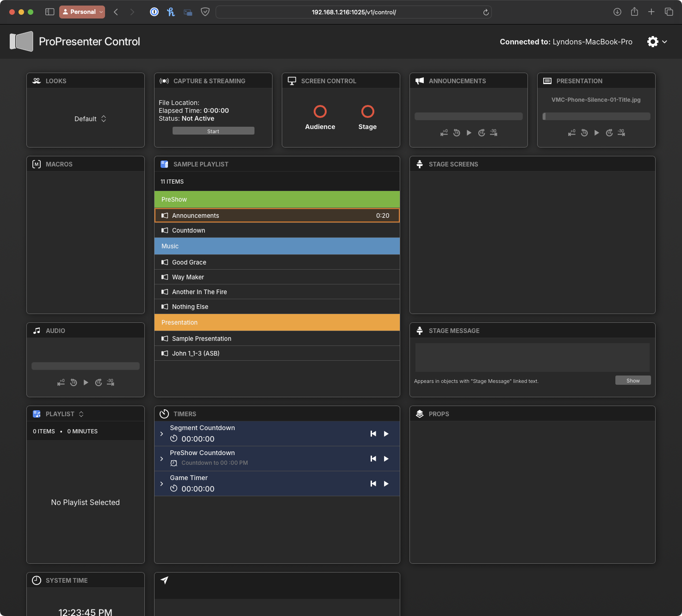The height and width of the screenshot is (616, 682).
Task: Click play in the Audio panel
Action: pos(86,382)
